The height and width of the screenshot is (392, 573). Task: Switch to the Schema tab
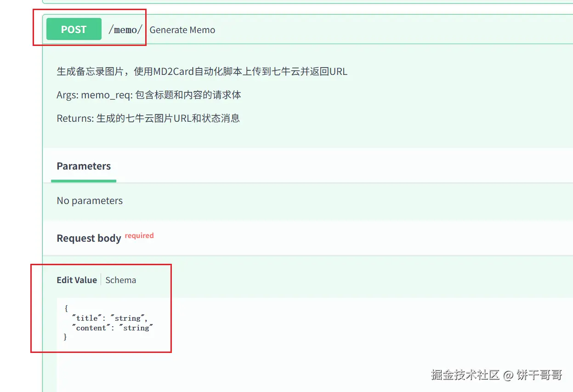coord(120,280)
